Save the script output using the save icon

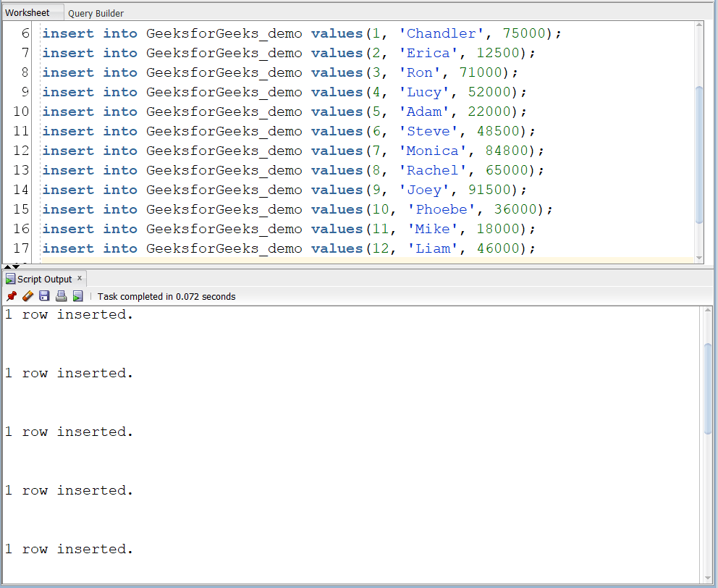(44, 296)
